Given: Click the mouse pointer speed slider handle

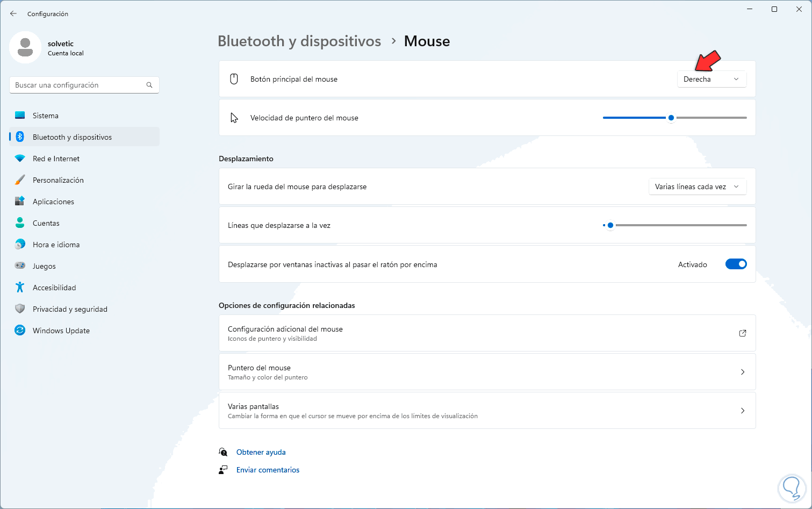Looking at the screenshot, I should pyautogui.click(x=671, y=118).
